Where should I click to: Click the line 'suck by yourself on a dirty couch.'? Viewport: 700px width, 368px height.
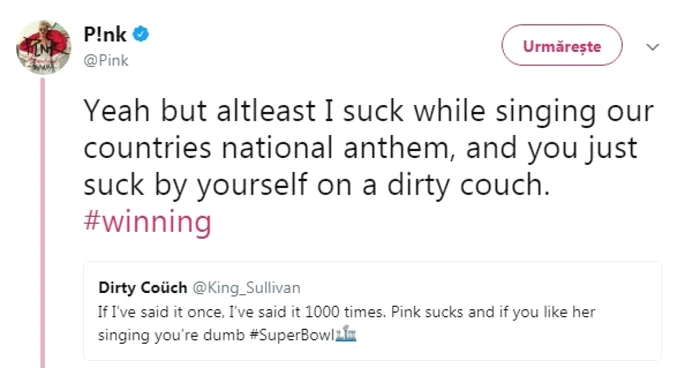point(317,185)
